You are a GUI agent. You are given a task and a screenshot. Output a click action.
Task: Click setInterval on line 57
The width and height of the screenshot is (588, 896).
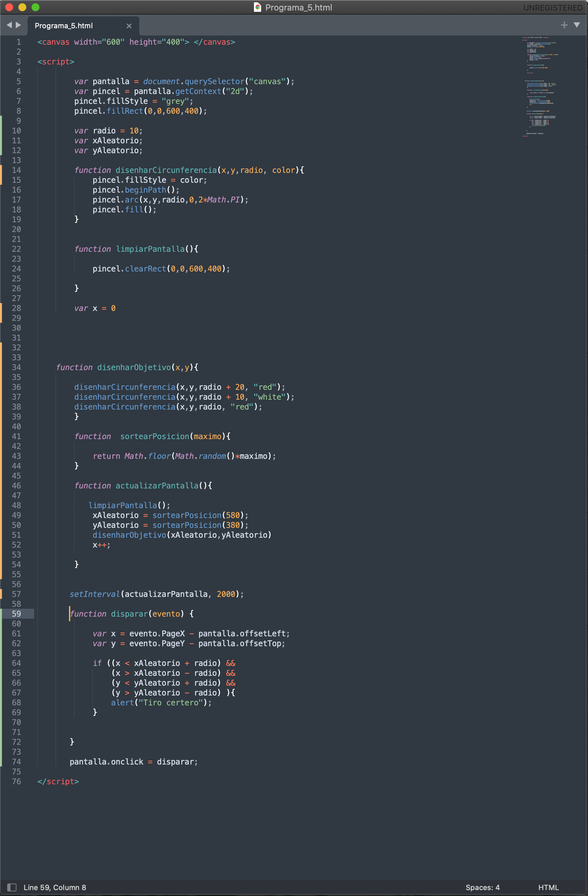click(x=95, y=594)
